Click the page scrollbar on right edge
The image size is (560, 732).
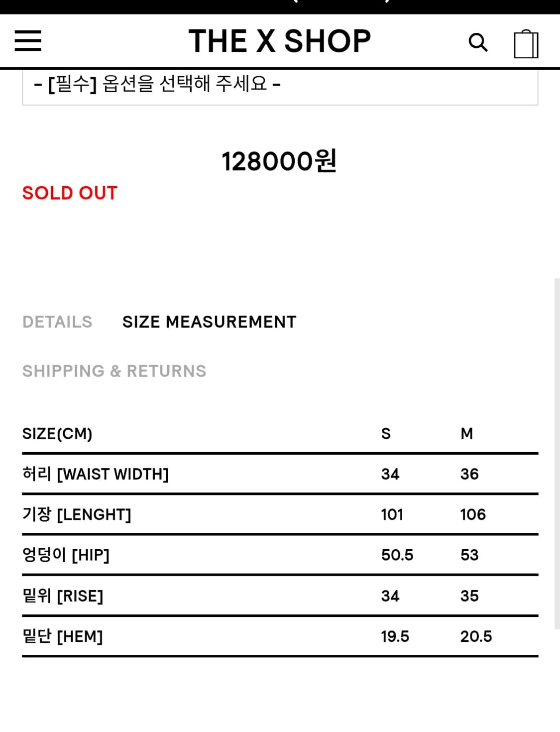pos(557,453)
